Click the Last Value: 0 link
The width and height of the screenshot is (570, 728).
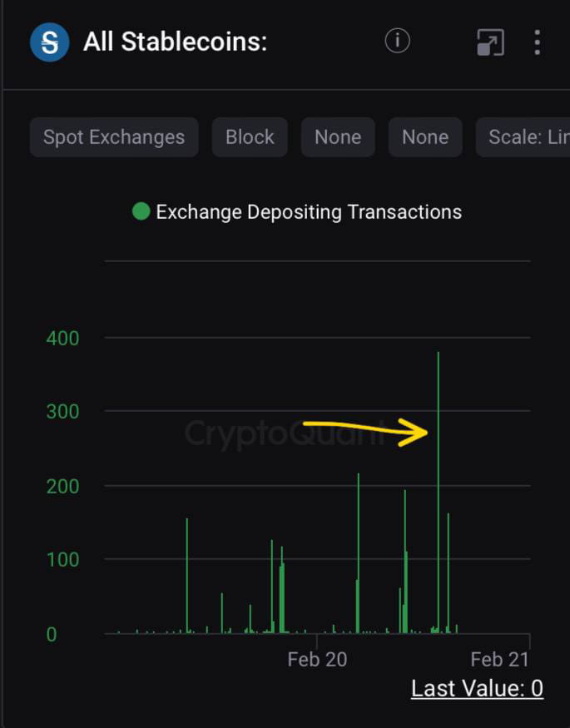[x=477, y=688]
